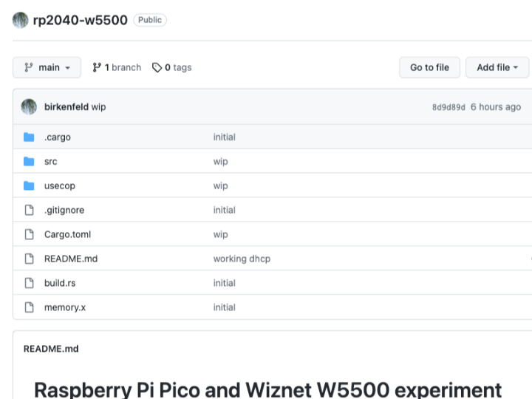
Task: Open the memory.x file
Action: tap(65, 307)
